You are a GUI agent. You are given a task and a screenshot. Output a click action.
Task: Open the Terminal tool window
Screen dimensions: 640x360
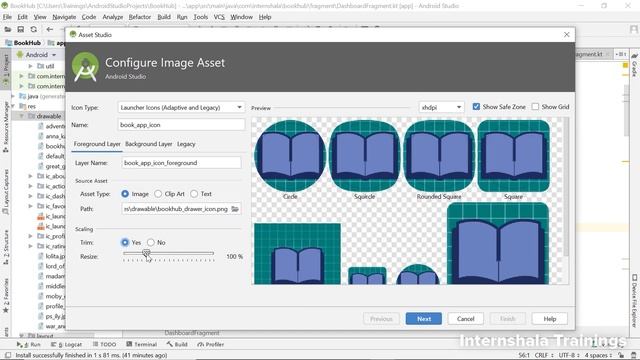tap(142, 344)
